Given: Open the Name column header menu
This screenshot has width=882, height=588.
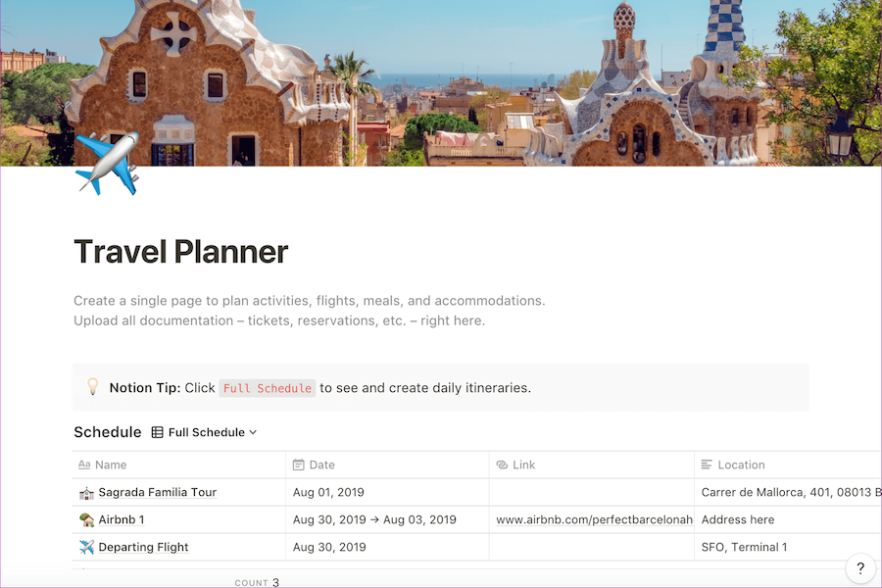Looking at the screenshot, I should pos(111,465).
